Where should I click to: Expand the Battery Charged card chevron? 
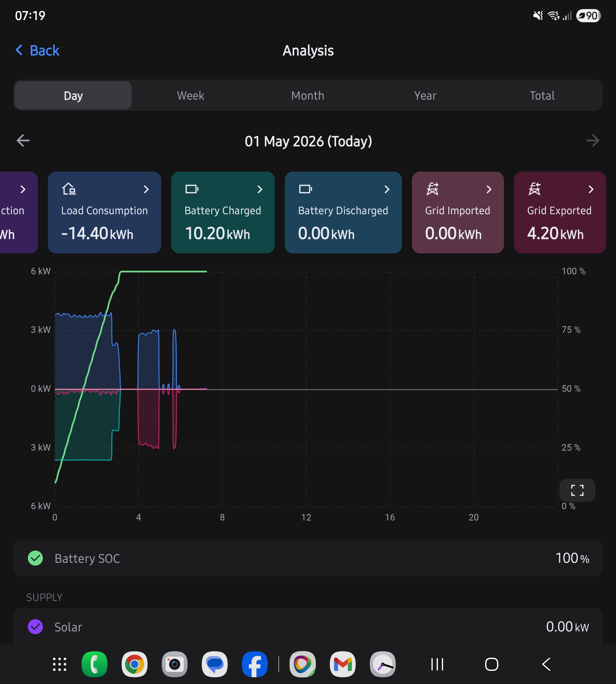click(x=260, y=189)
